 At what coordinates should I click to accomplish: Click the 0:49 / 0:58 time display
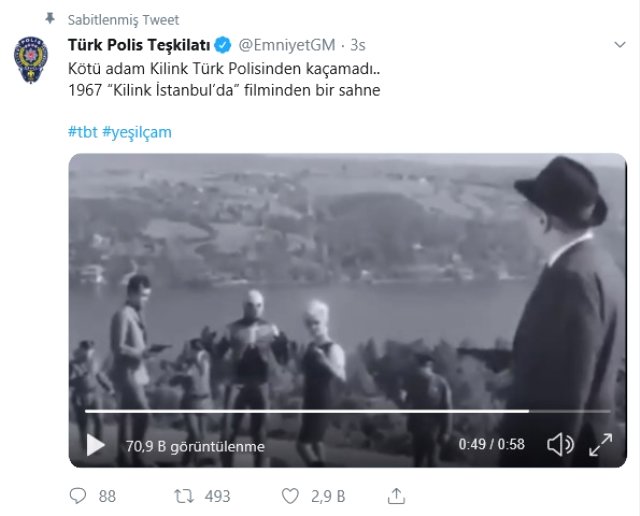click(x=491, y=445)
